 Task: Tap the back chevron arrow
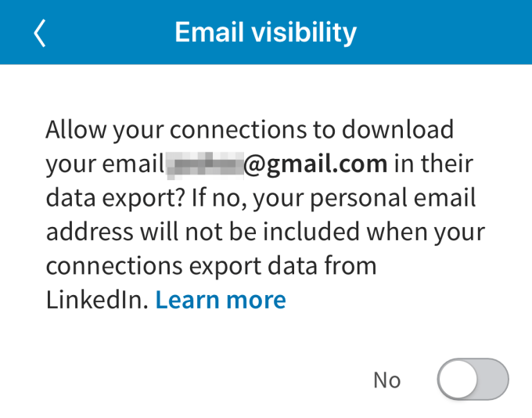40,33
